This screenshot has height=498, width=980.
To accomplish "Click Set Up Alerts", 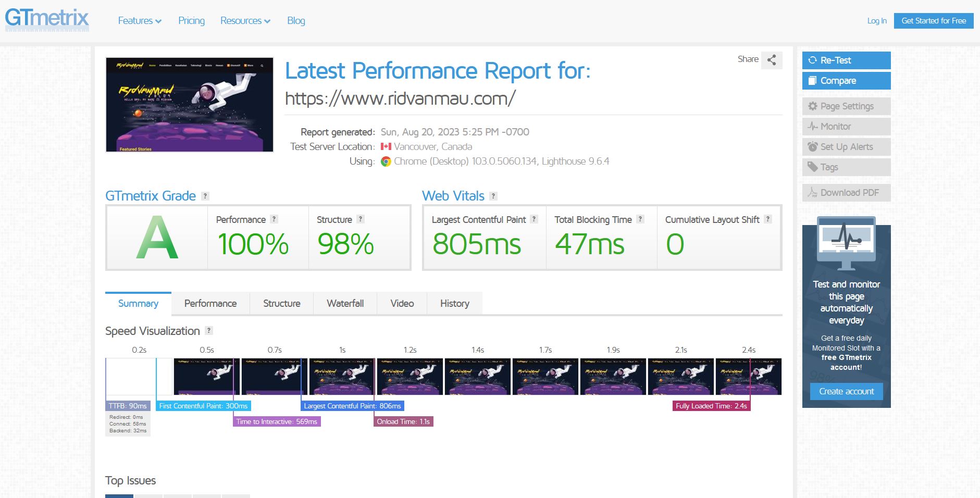I will [846, 147].
